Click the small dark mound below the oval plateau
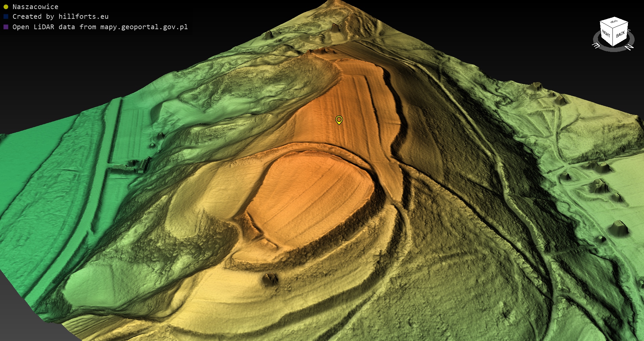Viewport: 644px width, 341px height. coord(270,278)
